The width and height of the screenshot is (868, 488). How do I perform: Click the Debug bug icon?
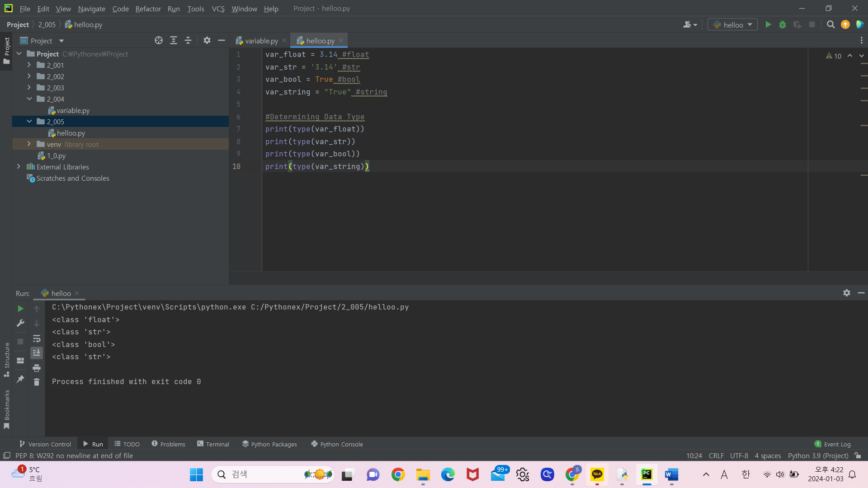[783, 25]
